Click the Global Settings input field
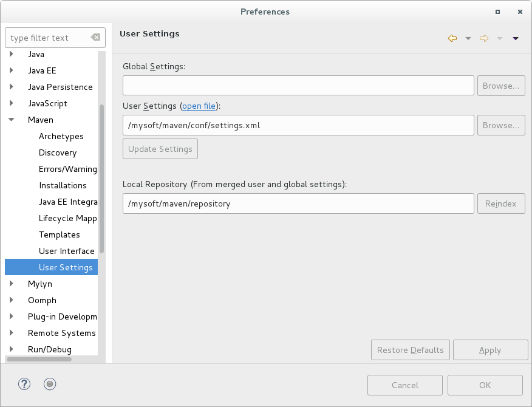532x407 pixels. coord(298,86)
